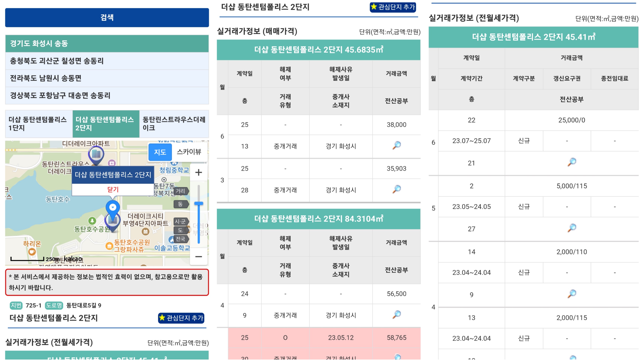Click the 45.41㎡ lease table header
Image resolution: width=644 pixels, height=362 pixels.
click(534, 37)
